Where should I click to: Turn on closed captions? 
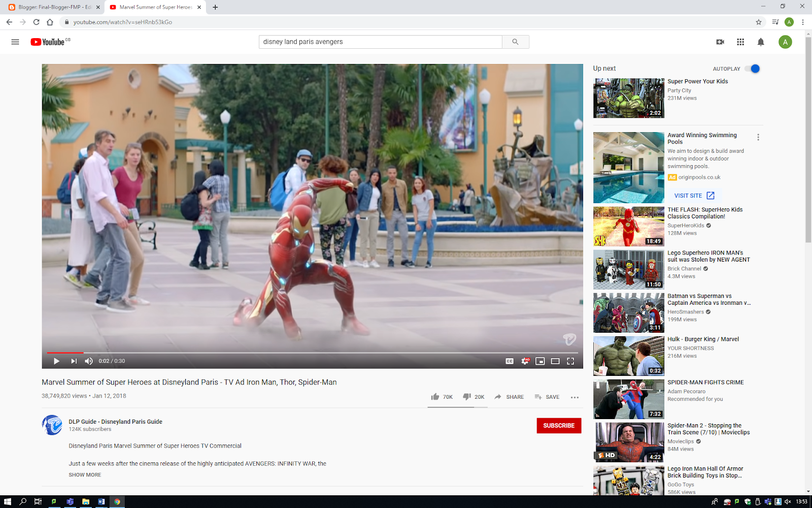pos(510,361)
